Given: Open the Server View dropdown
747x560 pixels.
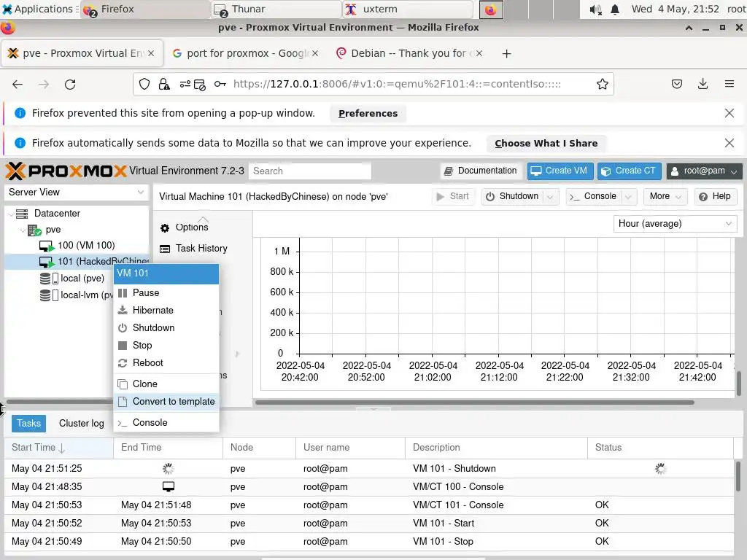Looking at the screenshot, I should (77, 192).
